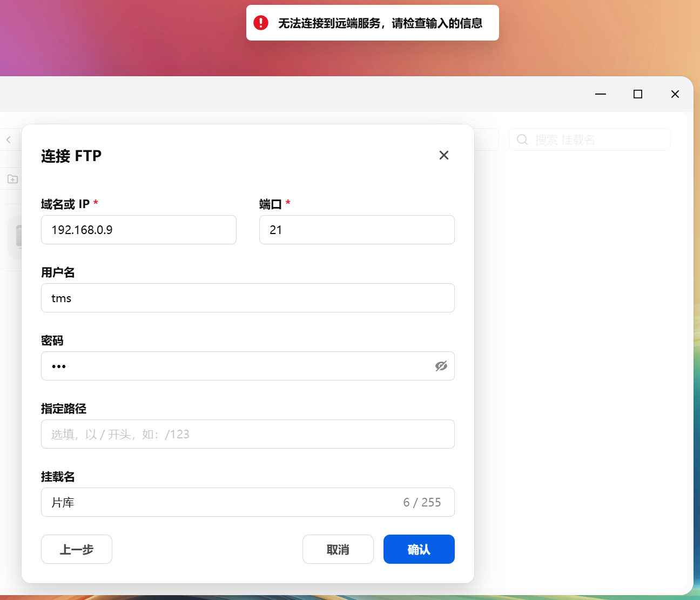Click the 指定路径 optional path field
The height and width of the screenshot is (600, 700).
247,434
